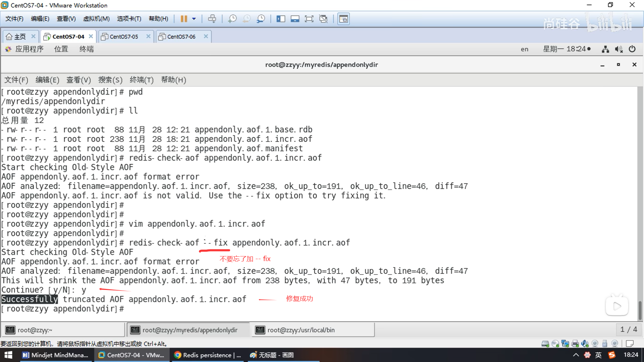Image resolution: width=644 pixels, height=362 pixels.
Task: Open the root@zzyy:~ terminal window
Action: [x=35, y=330]
